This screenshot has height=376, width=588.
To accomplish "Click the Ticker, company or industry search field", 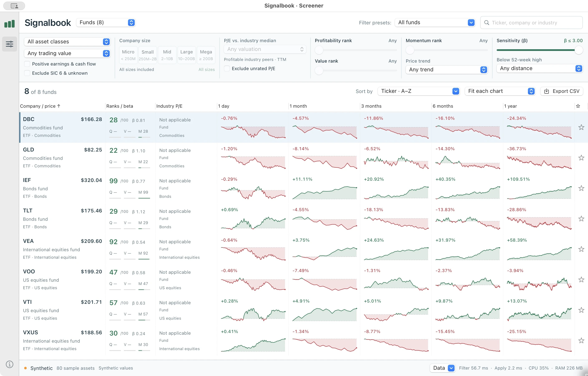I will [x=531, y=23].
